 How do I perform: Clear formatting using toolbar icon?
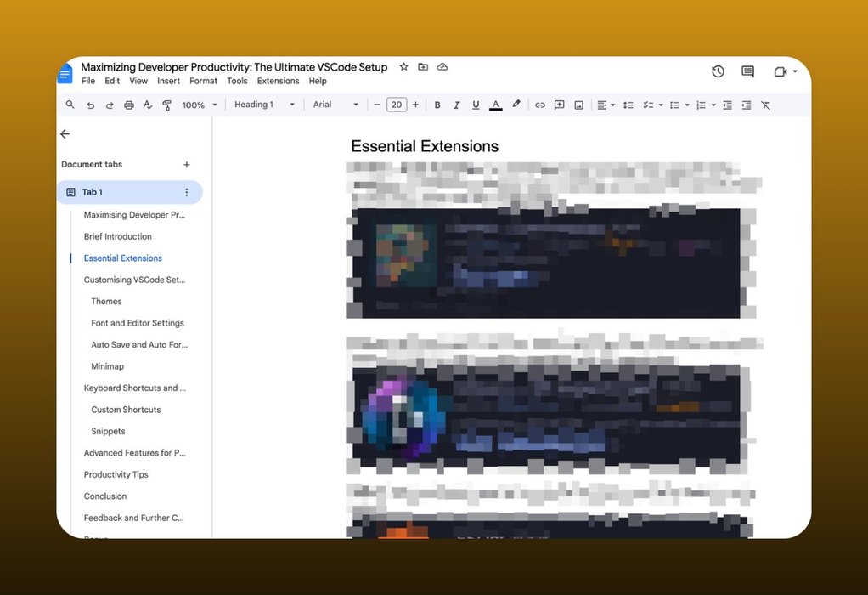[x=765, y=105]
